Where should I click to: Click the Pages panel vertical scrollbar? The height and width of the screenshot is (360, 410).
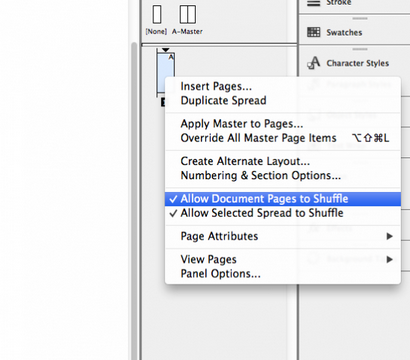pos(134,201)
